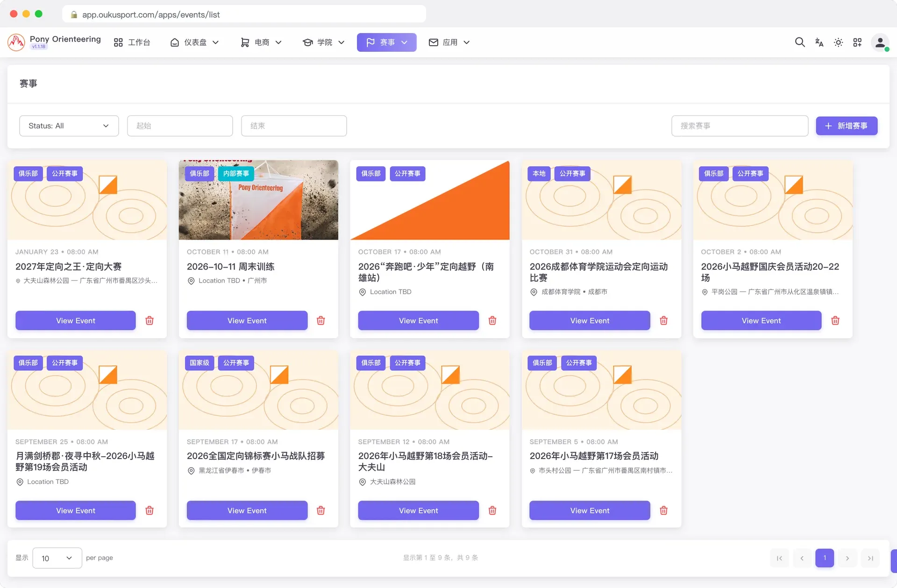Viewport: 897px width, 588px height.
Task: Delete the 国庆会员活动20-22场 event
Action: pyautogui.click(x=835, y=320)
